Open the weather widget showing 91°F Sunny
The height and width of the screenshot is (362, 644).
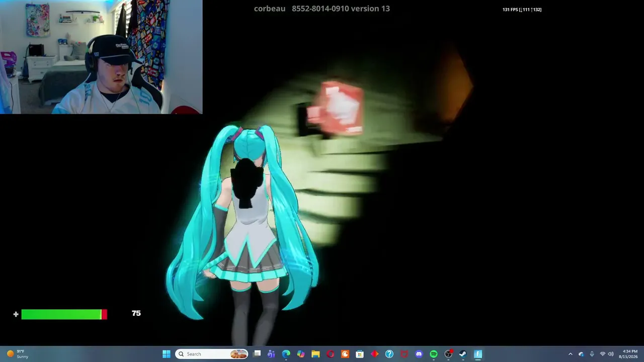click(x=18, y=354)
